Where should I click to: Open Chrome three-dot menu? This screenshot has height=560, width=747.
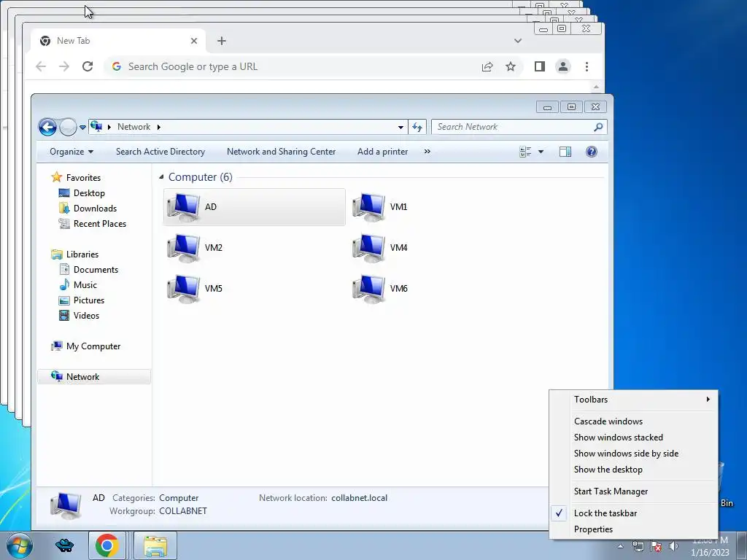point(587,66)
